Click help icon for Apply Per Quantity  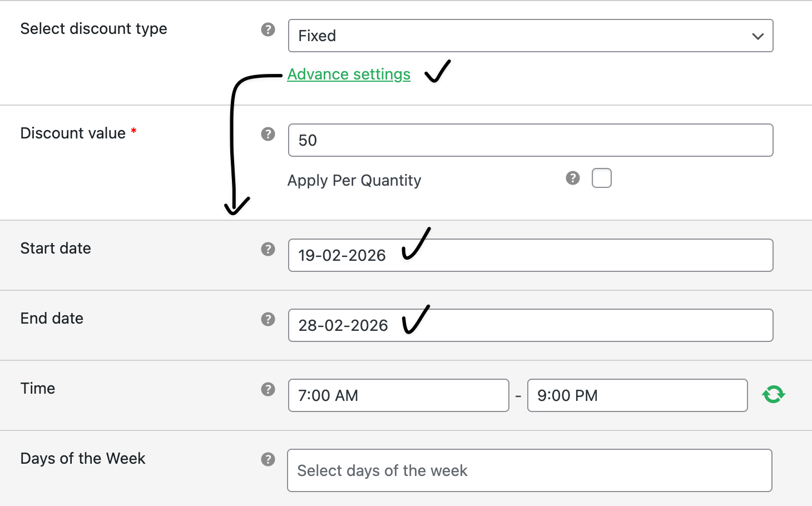(573, 178)
